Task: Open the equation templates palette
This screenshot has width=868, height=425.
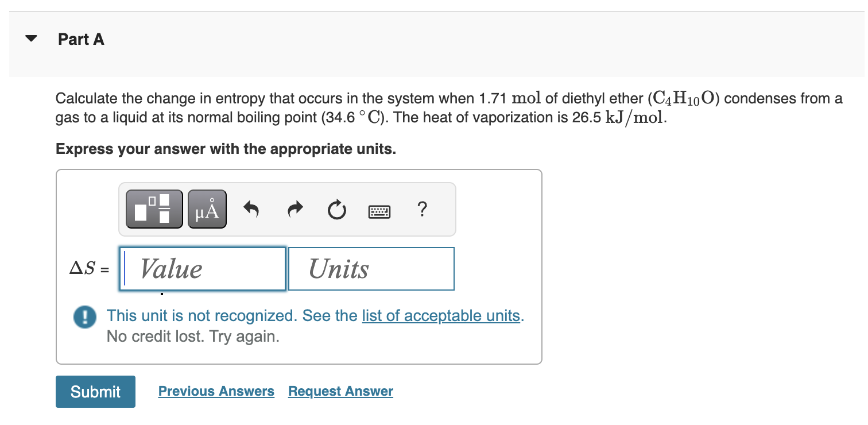Action: point(153,208)
